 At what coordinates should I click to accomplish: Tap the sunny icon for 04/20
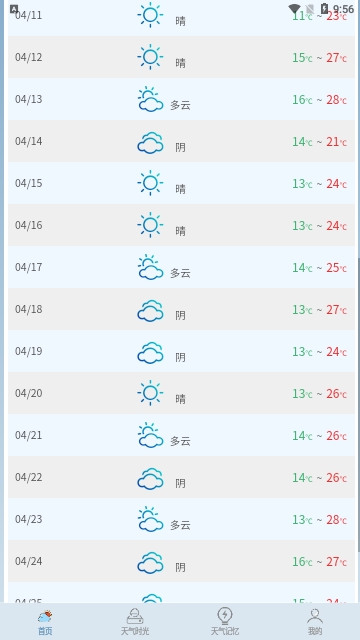[150, 393]
